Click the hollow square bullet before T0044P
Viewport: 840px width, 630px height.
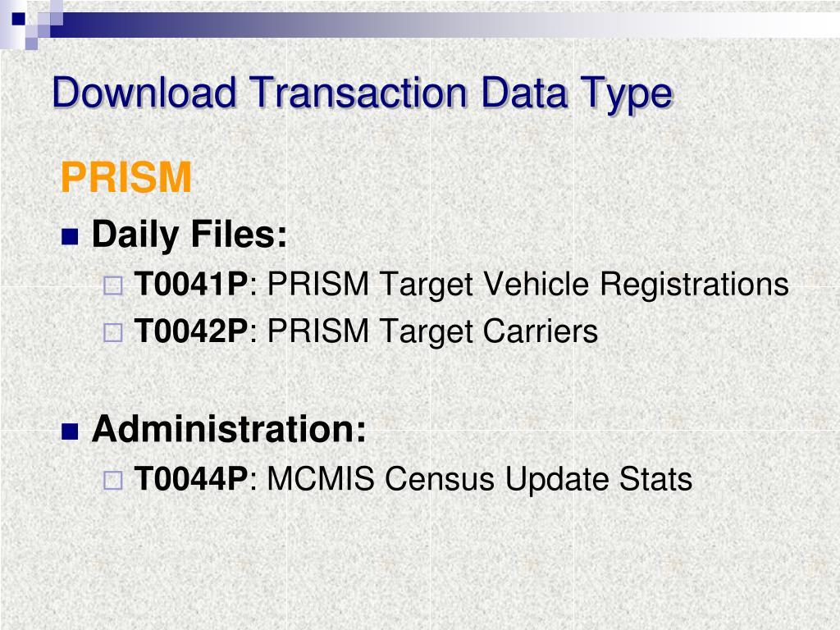(x=112, y=481)
